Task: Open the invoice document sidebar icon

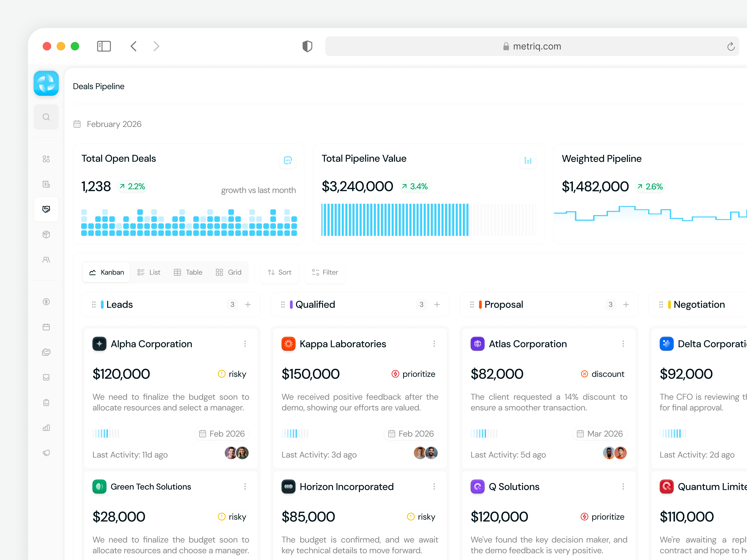Action: coord(46,184)
